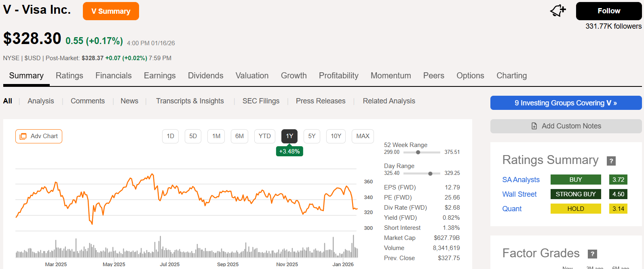Click PE (FWD) value 25.66

452,198
